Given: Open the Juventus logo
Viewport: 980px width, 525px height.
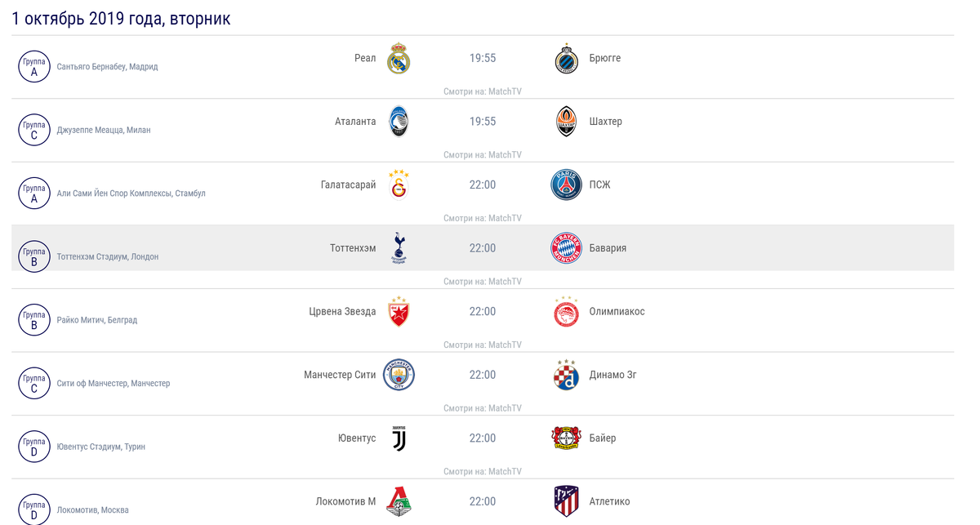Looking at the screenshot, I should (399, 438).
